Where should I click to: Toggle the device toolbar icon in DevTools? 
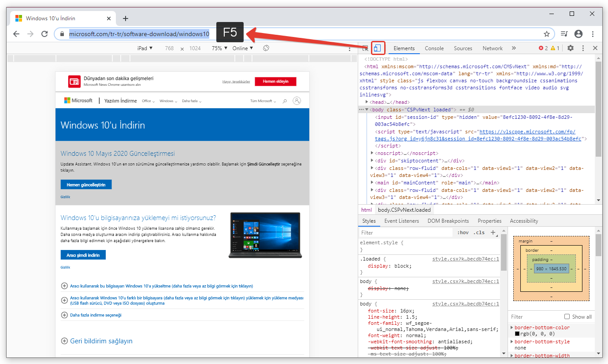(x=378, y=48)
